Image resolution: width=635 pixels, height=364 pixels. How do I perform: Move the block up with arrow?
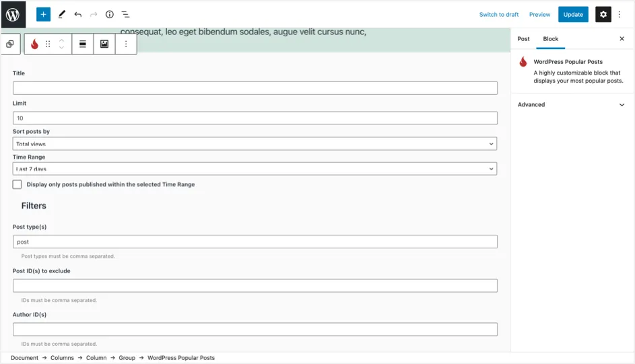coord(61,40)
